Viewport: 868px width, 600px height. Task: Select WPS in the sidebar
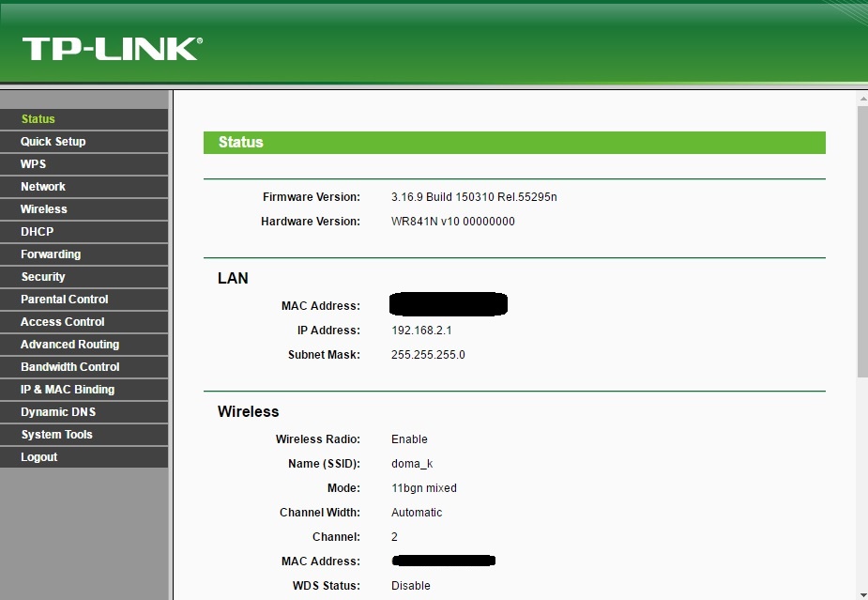[x=84, y=164]
